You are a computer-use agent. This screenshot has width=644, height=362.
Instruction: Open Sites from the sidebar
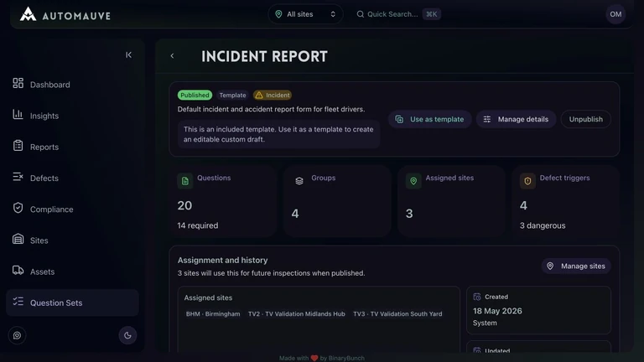coord(72,240)
